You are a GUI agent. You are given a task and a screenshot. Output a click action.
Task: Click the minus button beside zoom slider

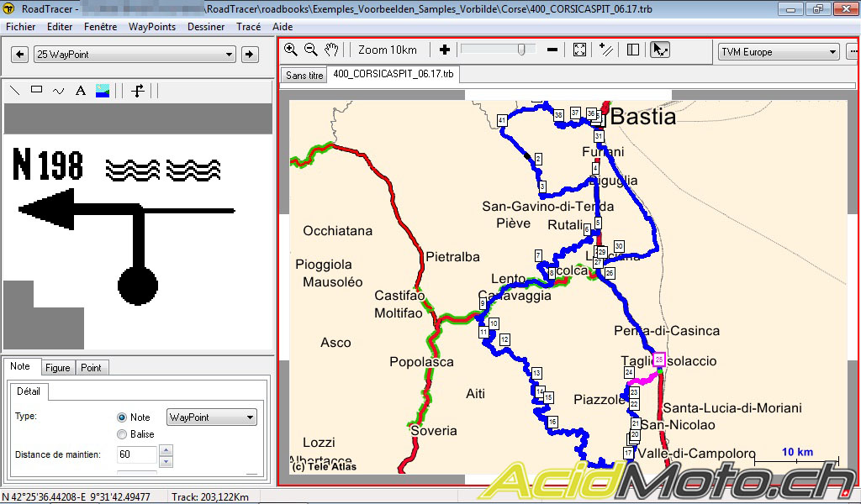552,50
